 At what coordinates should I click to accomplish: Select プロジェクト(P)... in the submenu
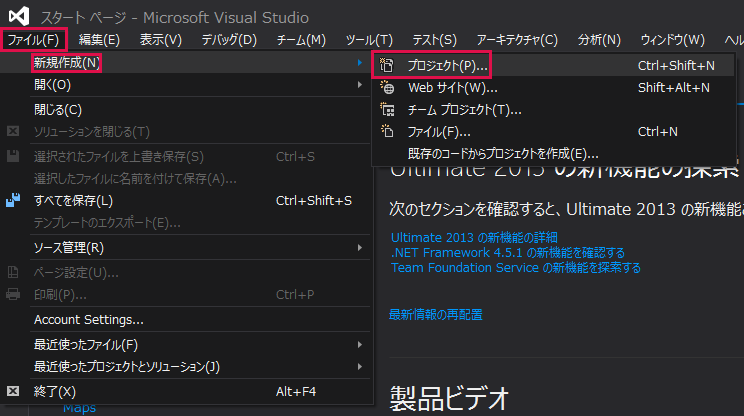(x=553, y=65)
